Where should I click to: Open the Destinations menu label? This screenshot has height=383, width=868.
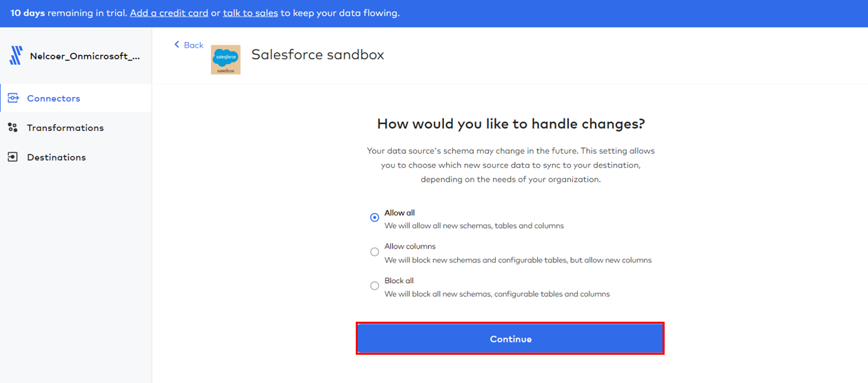coord(57,157)
